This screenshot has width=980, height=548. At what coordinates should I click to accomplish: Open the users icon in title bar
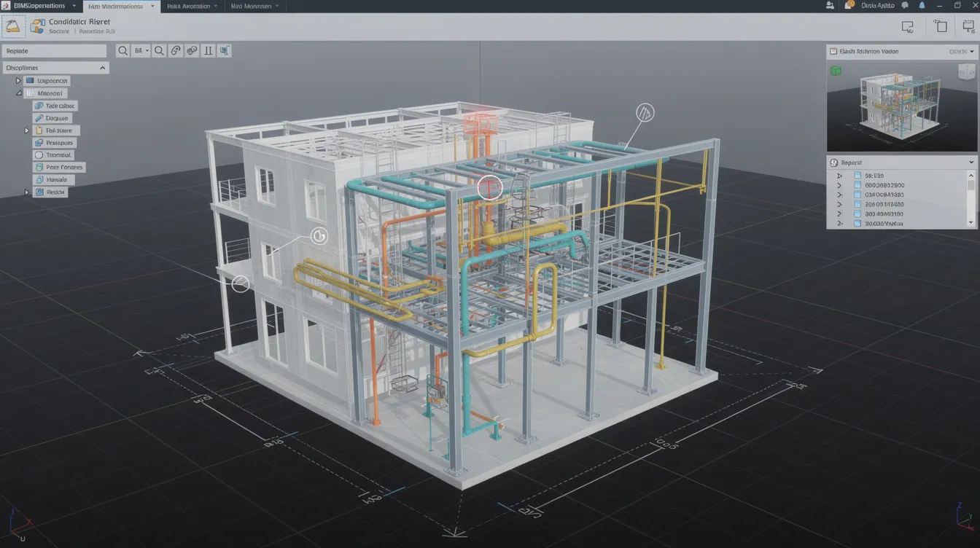830,5
